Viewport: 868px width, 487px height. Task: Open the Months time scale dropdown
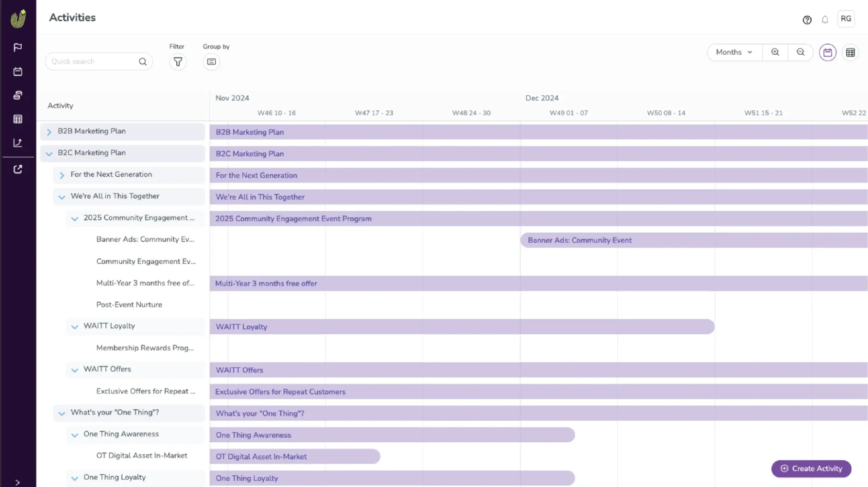click(x=735, y=52)
